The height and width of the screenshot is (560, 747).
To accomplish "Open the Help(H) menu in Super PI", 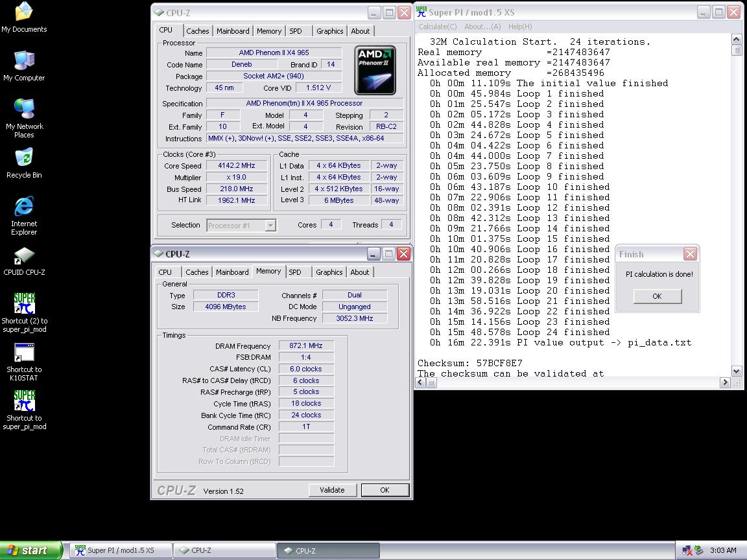I will 520,27.
